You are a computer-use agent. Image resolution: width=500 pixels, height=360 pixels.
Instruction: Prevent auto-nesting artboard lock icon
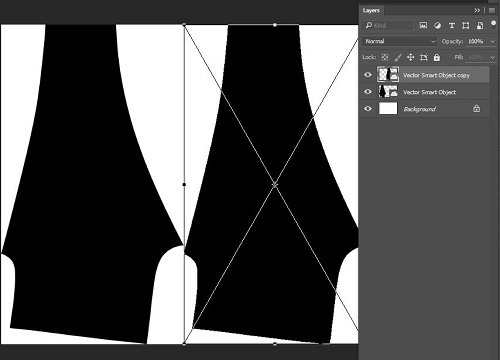424,57
